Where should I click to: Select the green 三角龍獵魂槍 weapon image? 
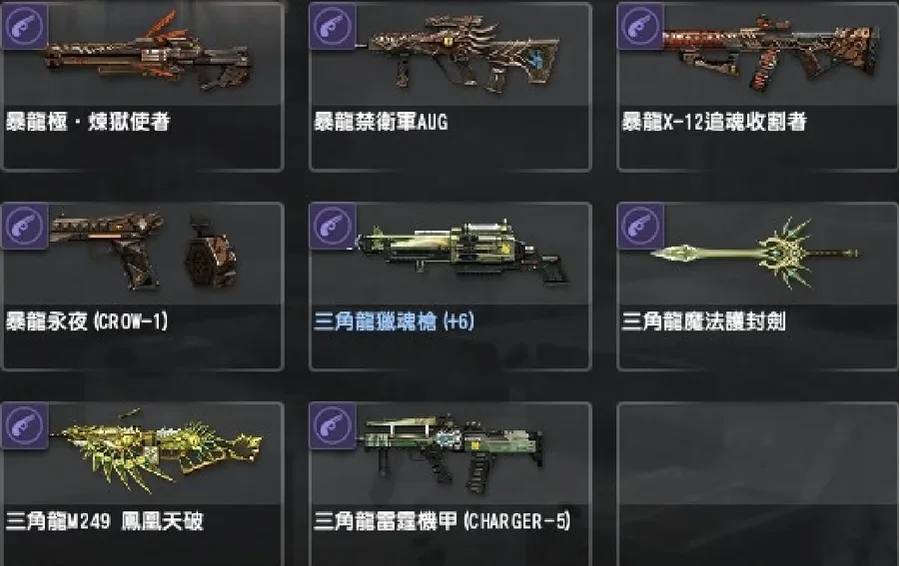point(461,253)
